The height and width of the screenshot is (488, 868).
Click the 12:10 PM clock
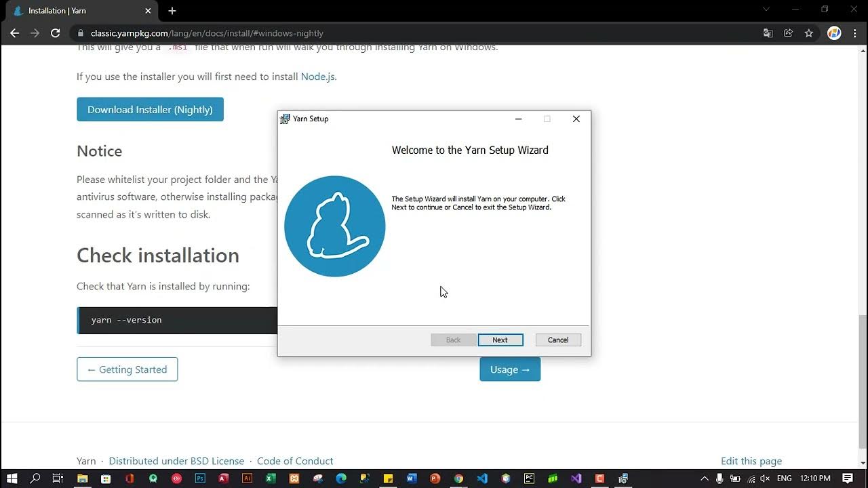coord(815,479)
